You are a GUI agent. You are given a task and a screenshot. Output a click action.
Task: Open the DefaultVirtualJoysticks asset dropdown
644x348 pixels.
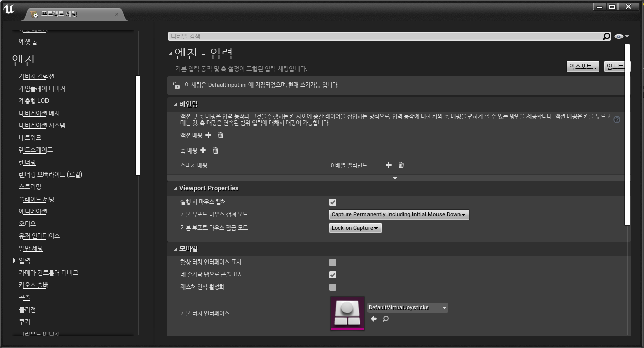(x=407, y=308)
